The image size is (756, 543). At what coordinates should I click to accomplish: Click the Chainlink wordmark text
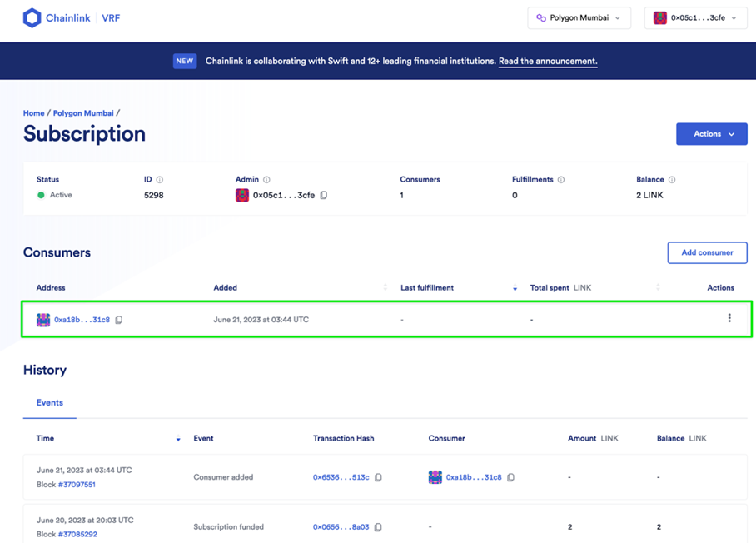tap(68, 17)
